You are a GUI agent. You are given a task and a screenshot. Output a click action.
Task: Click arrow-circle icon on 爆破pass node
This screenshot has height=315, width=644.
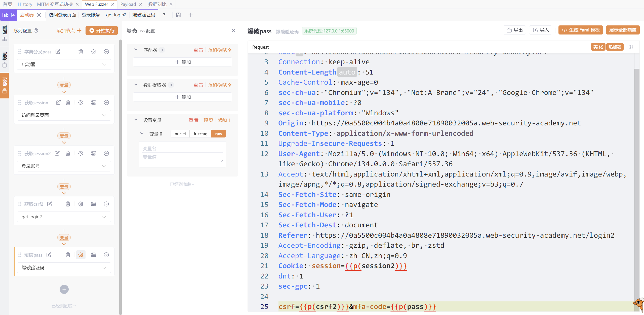(106, 255)
